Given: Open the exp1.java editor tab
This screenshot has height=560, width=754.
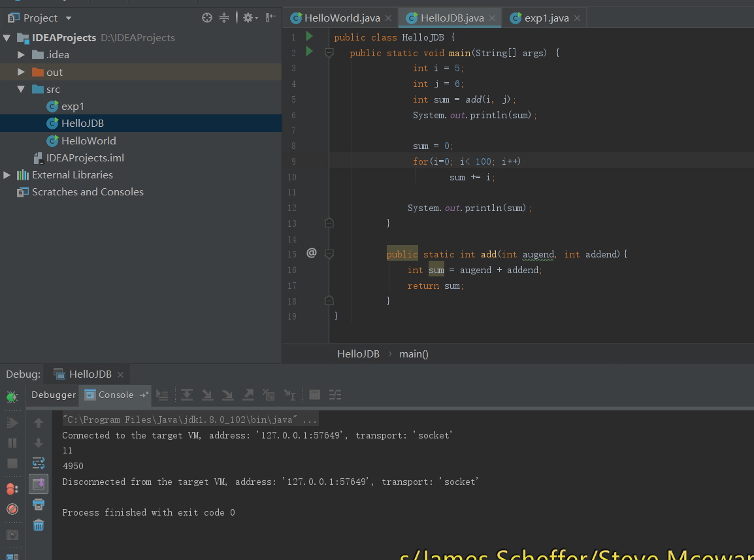Looking at the screenshot, I should click(x=546, y=18).
